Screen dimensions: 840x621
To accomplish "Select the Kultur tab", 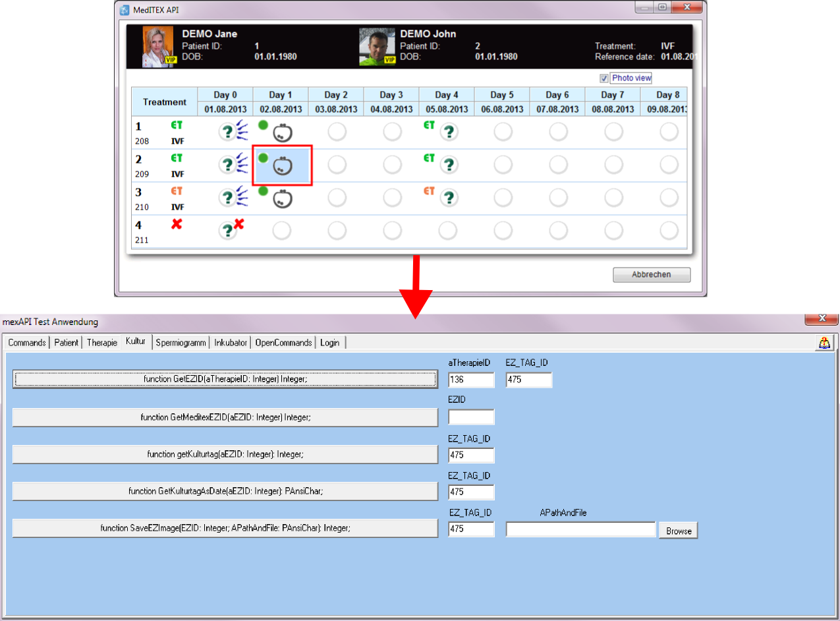I will coord(136,342).
